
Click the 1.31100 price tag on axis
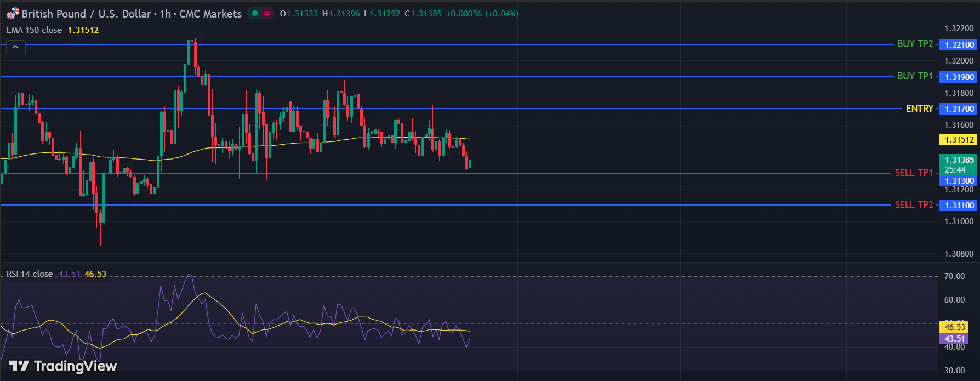pos(959,206)
